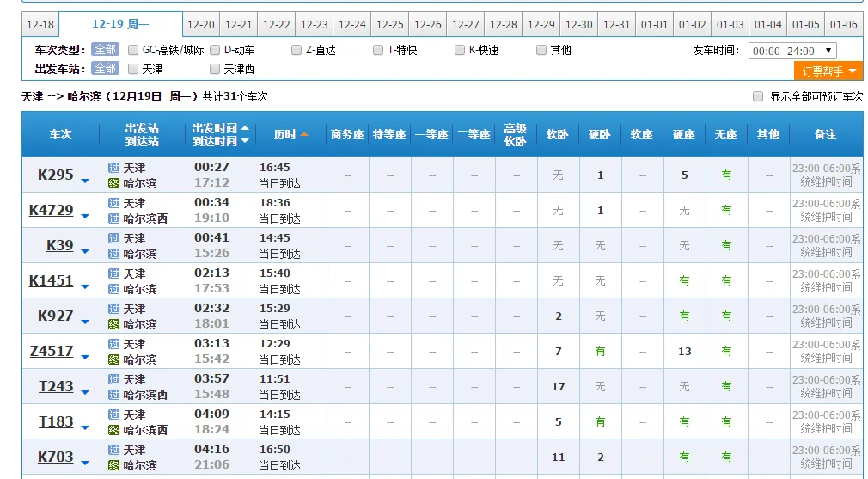The height and width of the screenshot is (479, 868).
Task: Click the green terminal icon beside 哈尔滨 in K295 row
Action: click(113, 183)
